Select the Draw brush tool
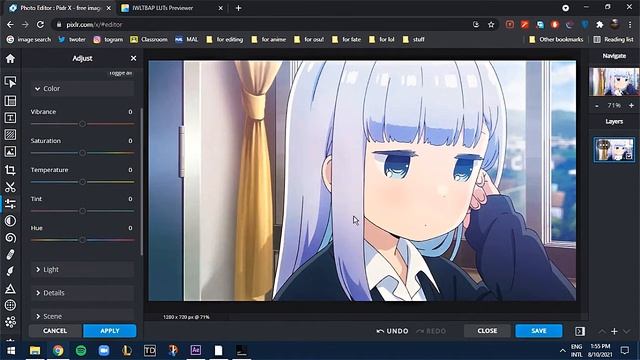 pos(10,271)
